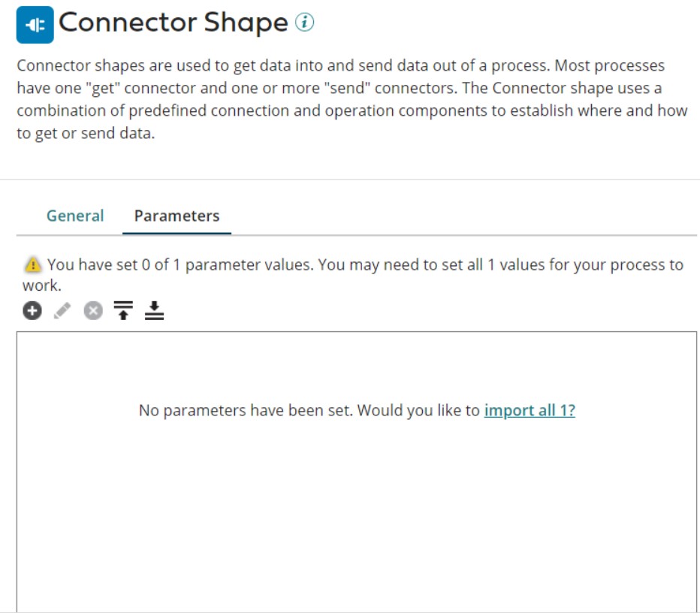Click the delete parameter X icon
The width and height of the screenshot is (700, 613).
[x=92, y=311]
